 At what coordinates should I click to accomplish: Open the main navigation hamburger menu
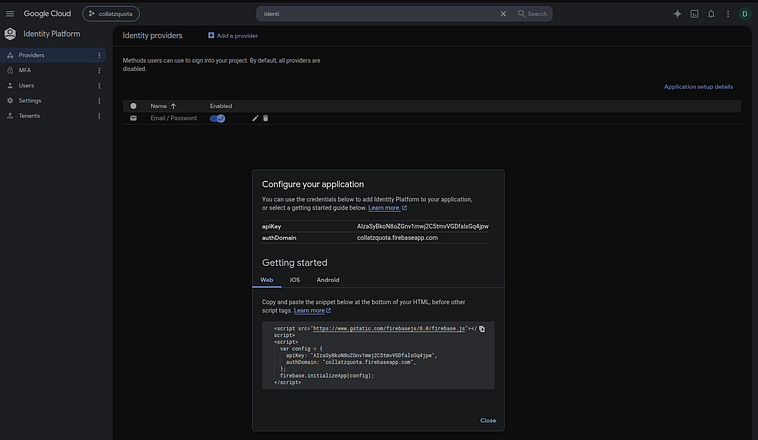(x=10, y=14)
